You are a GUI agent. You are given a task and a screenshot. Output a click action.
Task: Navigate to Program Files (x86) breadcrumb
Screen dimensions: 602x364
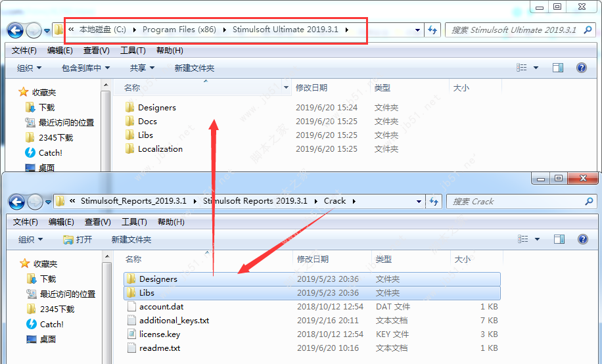click(x=179, y=30)
